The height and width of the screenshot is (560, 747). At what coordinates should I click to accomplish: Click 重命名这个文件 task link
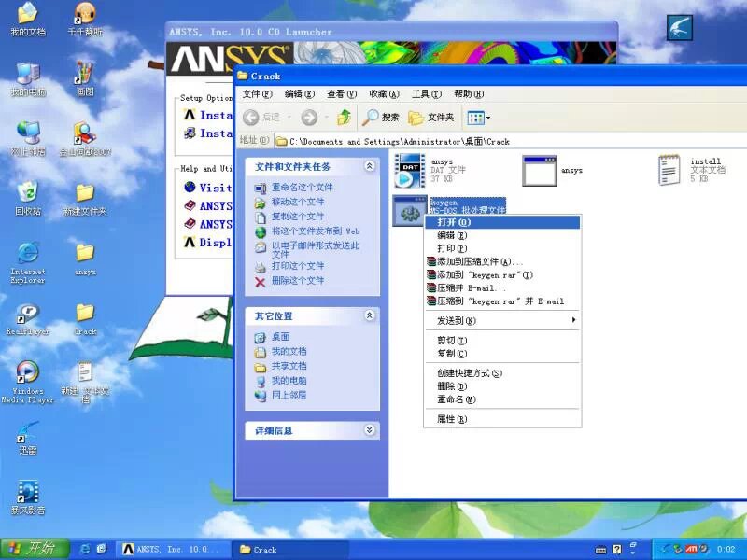pos(302,188)
